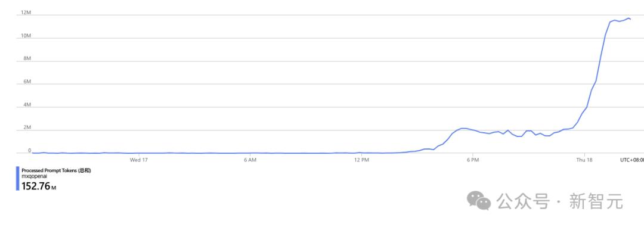Click the 152.76 M total value
Image resolution: width=644 pixels, height=227 pixels.
(x=39, y=186)
